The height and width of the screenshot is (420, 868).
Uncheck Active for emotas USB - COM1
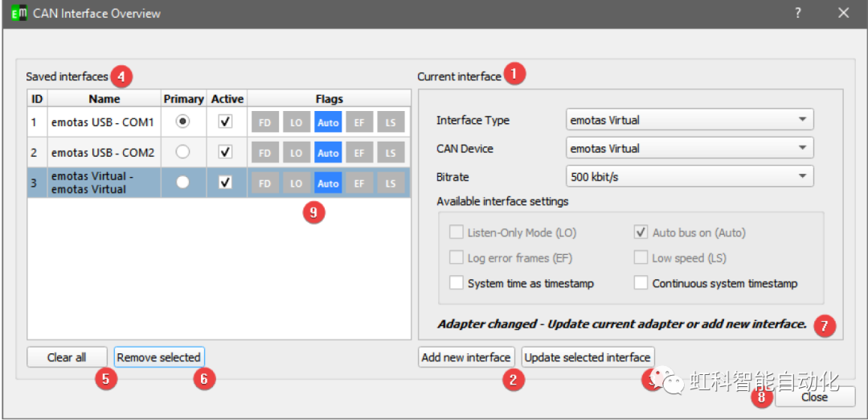coord(226,121)
